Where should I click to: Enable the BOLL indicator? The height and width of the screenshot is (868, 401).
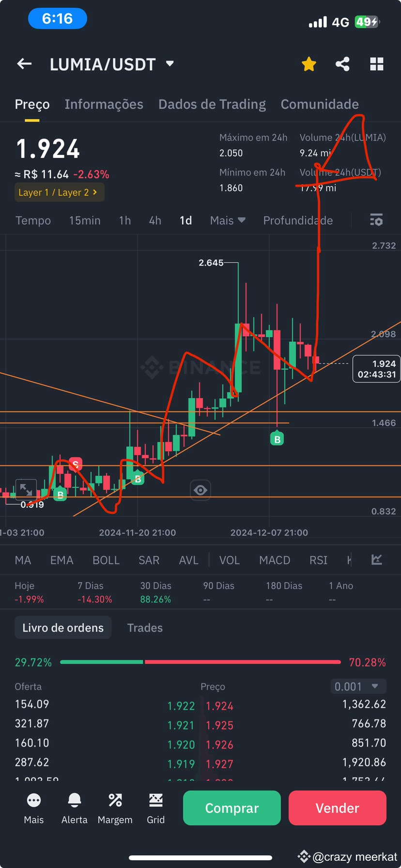coord(106,560)
